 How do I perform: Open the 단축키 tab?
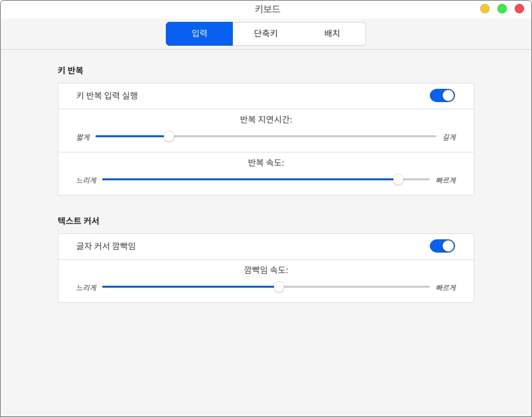[265, 34]
